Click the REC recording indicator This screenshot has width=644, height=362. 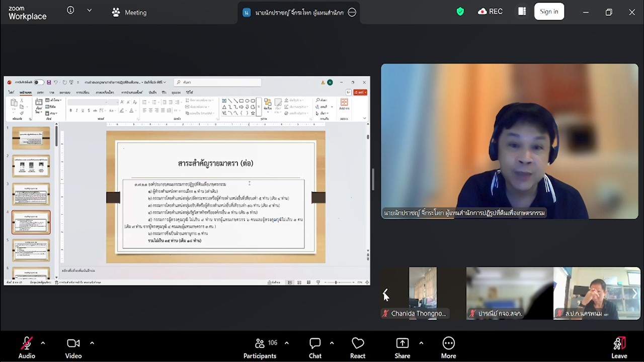pos(490,12)
